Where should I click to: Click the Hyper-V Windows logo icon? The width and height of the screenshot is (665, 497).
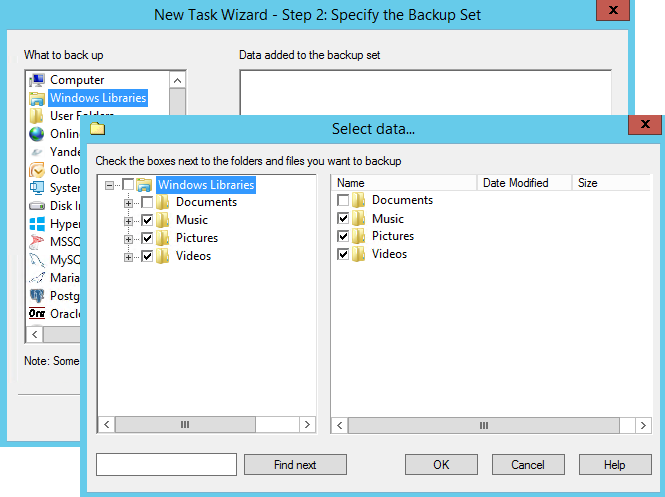pos(37,223)
